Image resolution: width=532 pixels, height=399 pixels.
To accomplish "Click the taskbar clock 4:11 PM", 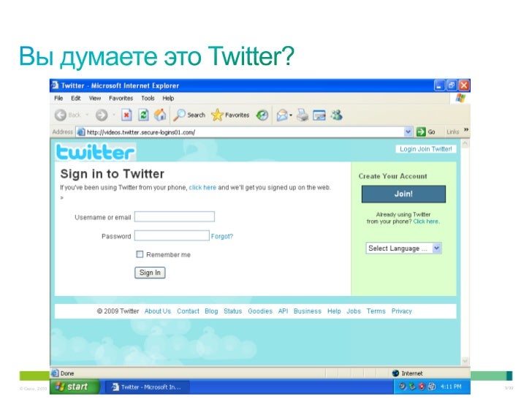I will 451,387.
